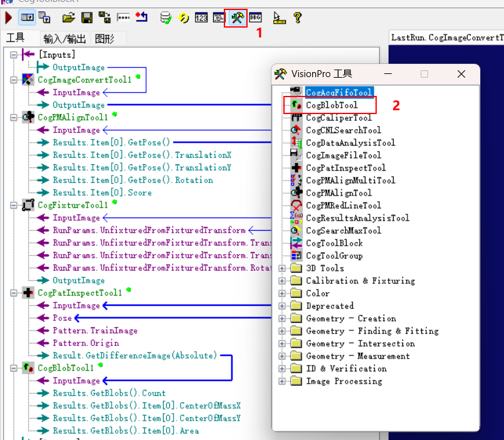Expand the Color folder
This screenshot has width=504, height=440.
[x=282, y=293]
